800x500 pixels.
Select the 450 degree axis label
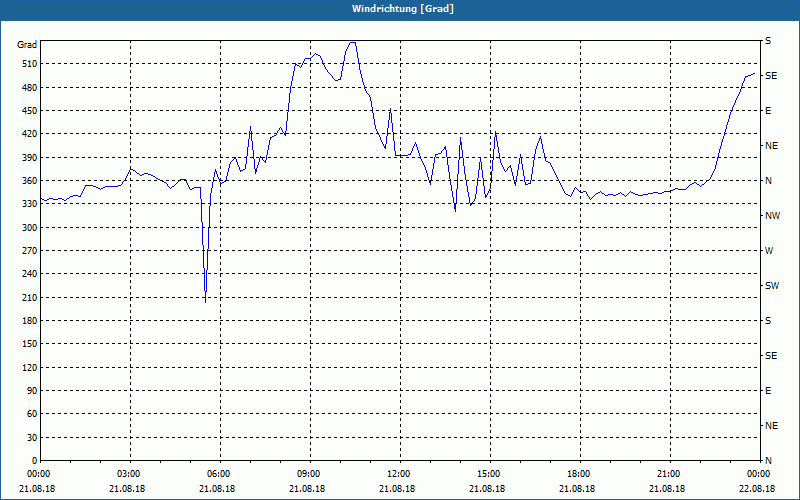coord(30,111)
